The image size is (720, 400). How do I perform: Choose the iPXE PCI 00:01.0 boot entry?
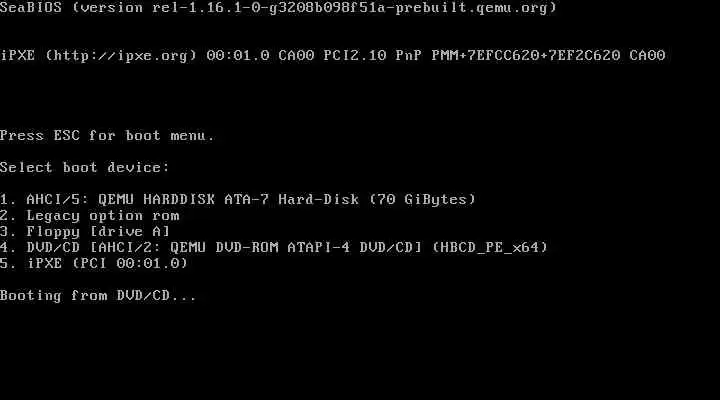[x=94, y=263]
